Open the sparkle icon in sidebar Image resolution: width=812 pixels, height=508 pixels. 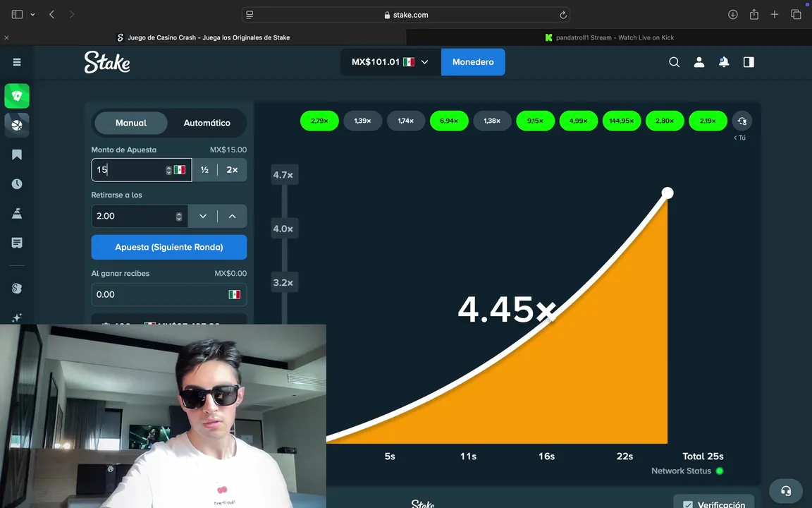pyautogui.click(x=17, y=317)
